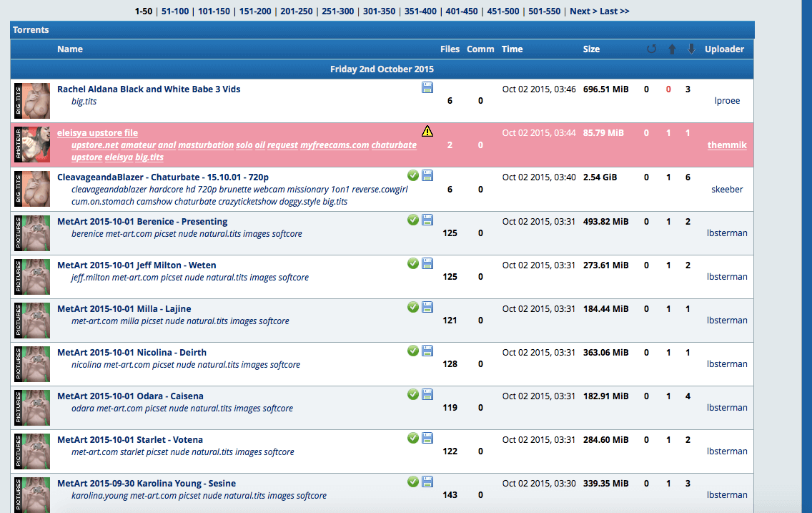Screen dimensions: 812x513
Task: Sort by the leechers down-arrow column icon
Action: [690, 49]
